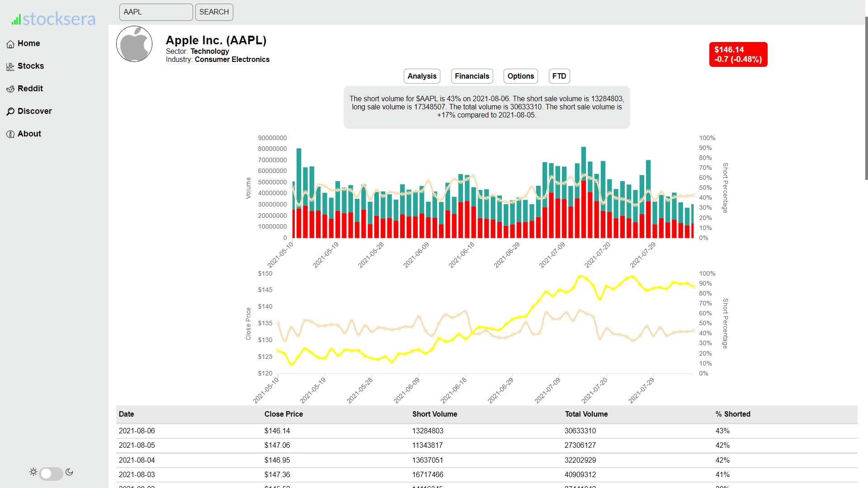Click the Home icon in sidebar
Viewport: 868px width, 488px height.
(10, 44)
